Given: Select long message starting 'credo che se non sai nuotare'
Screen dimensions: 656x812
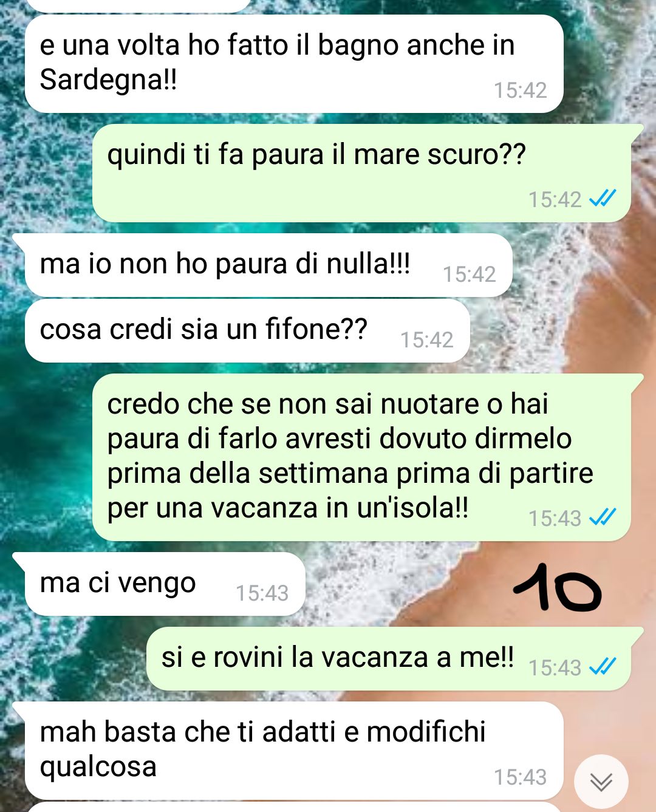Looking at the screenshot, I should (361, 457).
